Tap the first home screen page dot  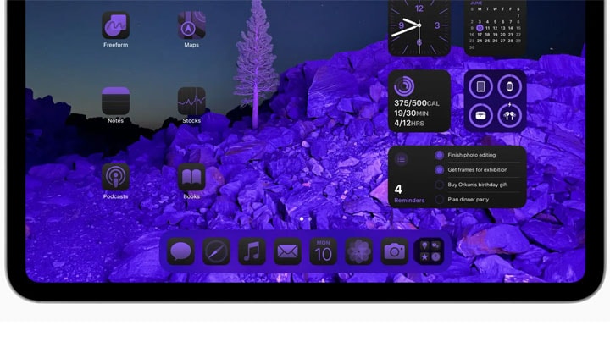coord(302,219)
